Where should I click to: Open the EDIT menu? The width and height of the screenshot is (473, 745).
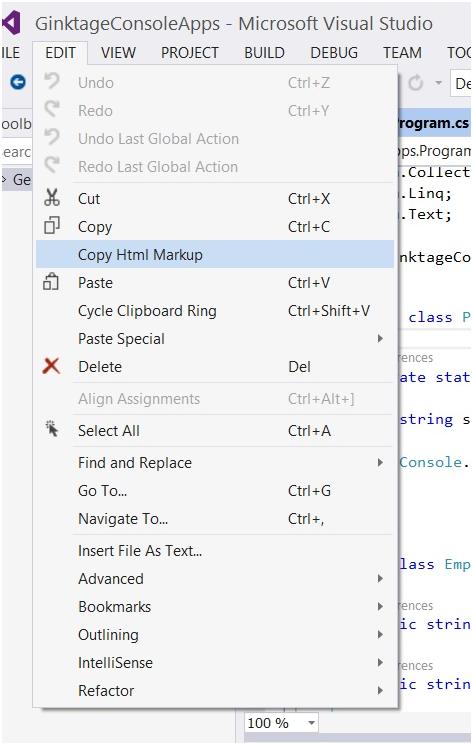[60, 52]
